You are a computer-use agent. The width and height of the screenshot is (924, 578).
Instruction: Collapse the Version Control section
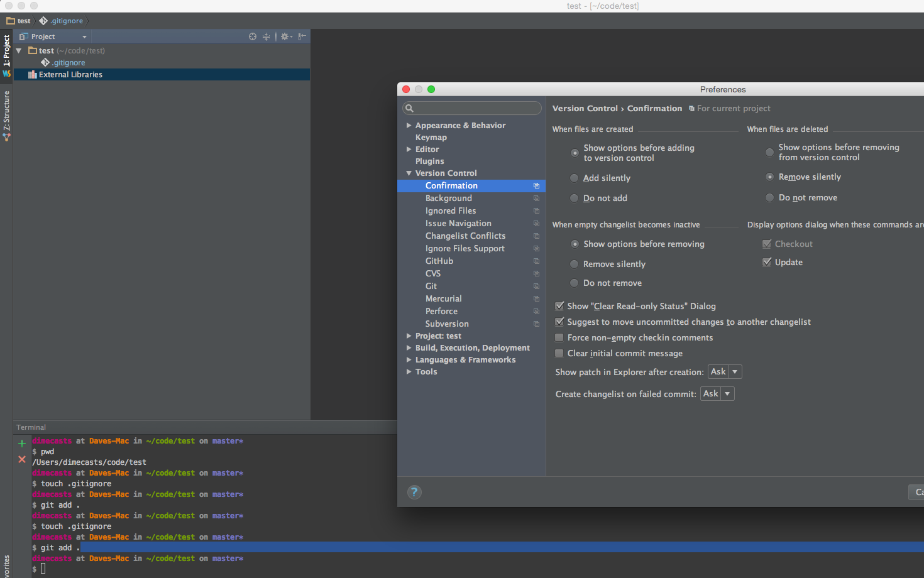tap(409, 173)
